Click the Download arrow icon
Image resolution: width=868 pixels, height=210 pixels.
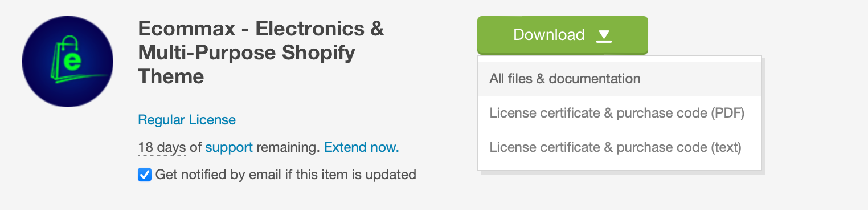point(604,36)
